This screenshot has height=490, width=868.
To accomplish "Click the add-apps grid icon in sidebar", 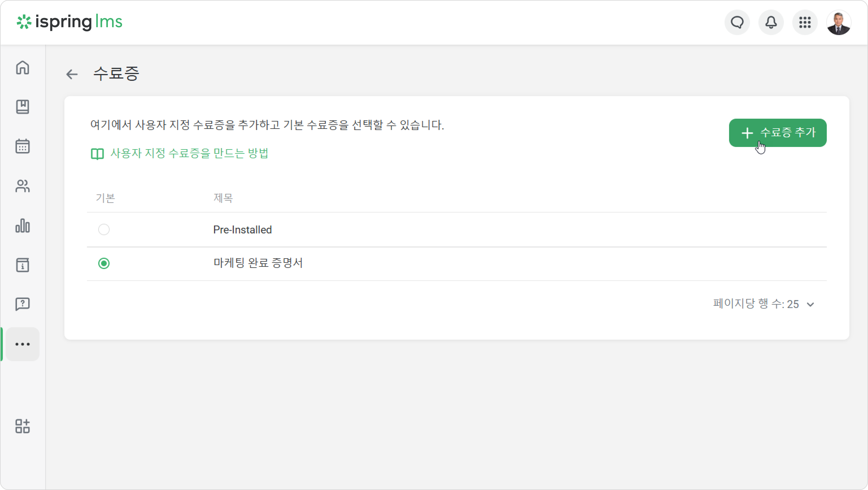I will coord(23,426).
